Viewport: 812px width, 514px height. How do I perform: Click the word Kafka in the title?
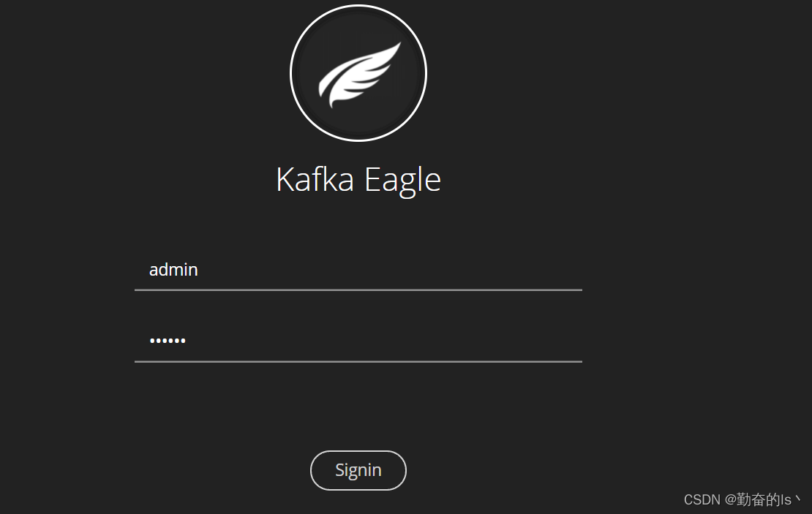coord(315,179)
